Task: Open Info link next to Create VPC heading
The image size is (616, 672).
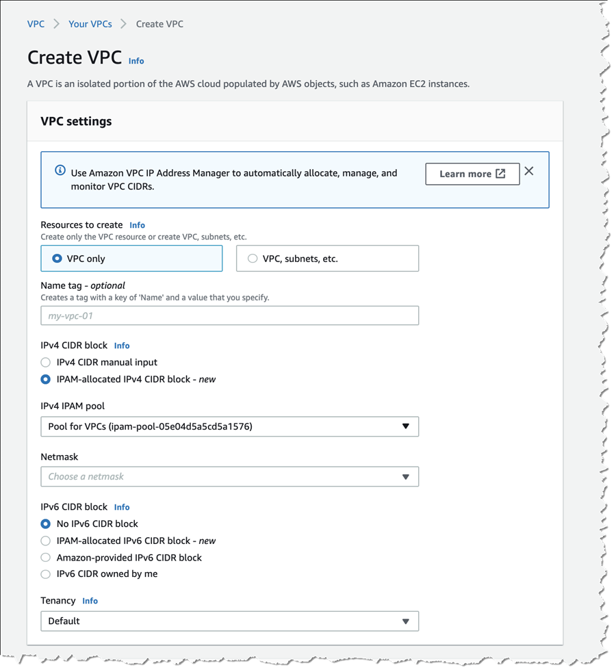Action: click(136, 61)
